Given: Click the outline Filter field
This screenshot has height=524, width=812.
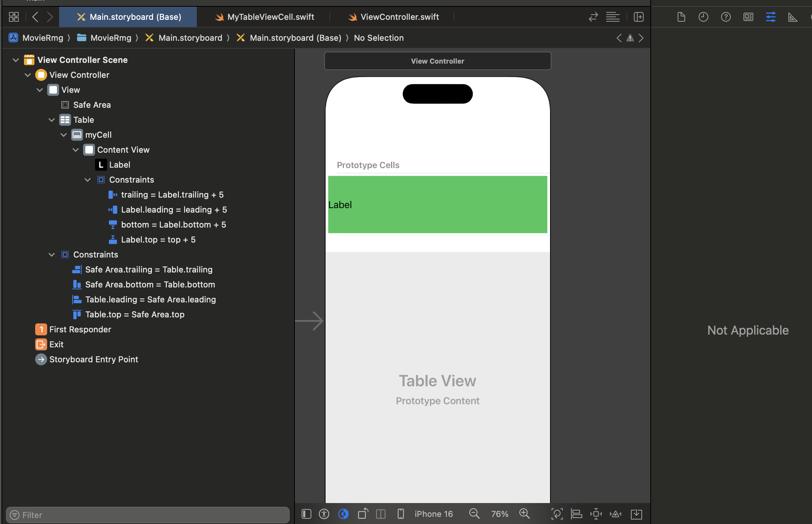Looking at the screenshot, I should tap(148, 515).
